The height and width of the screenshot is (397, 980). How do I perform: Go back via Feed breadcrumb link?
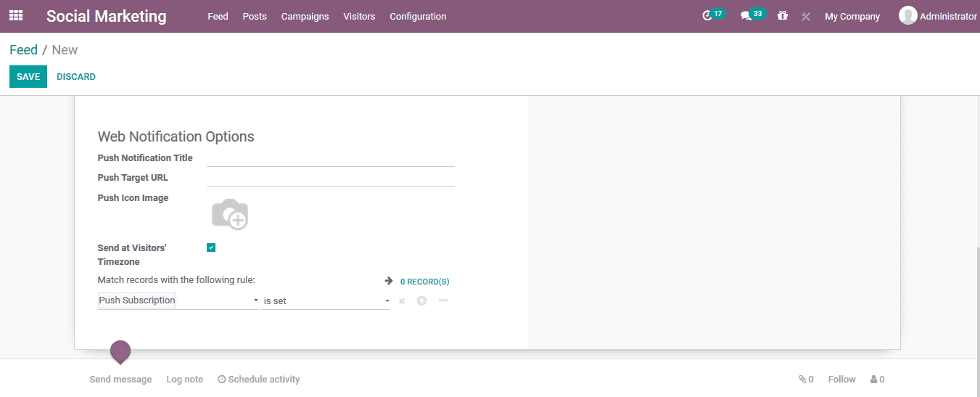coord(23,50)
